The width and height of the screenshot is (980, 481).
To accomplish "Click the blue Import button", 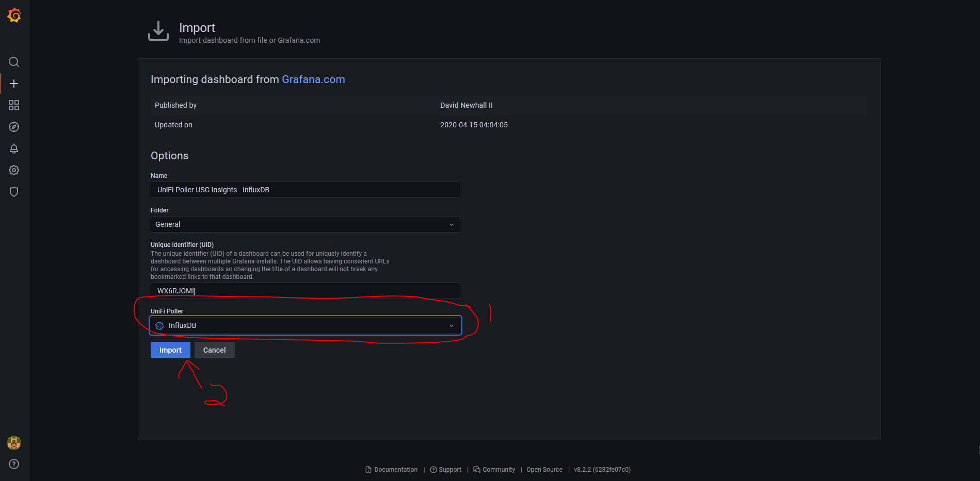I will click(x=170, y=350).
